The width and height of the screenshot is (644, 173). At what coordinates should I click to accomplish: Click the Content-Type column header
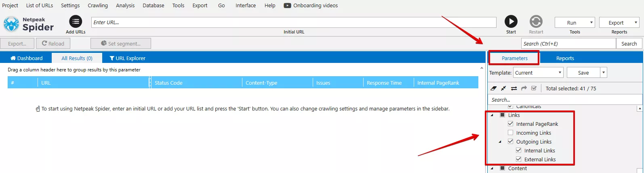(x=278, y=83)
